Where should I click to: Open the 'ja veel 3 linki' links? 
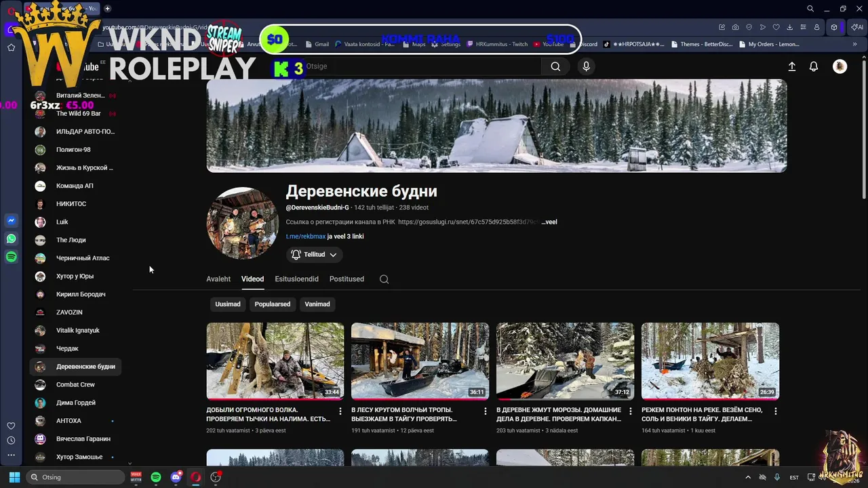(346, 237)
